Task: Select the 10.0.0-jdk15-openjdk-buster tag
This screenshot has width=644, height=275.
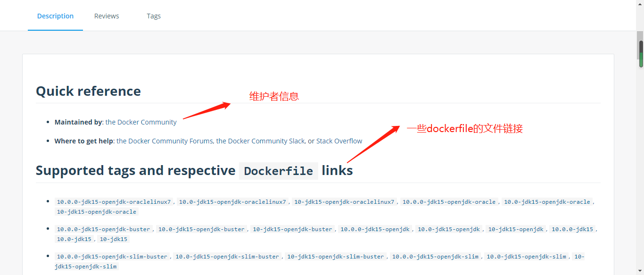Action: [103, 229]
